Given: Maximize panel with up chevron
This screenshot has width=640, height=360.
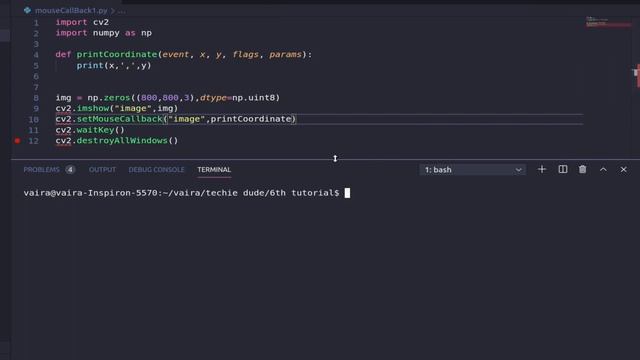Looking at the screenshot, I should [x=603, y=169].
